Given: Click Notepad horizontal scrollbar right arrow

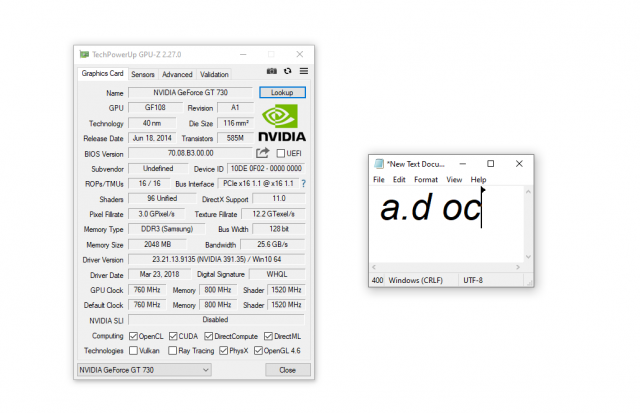Looking at the screenshot, I should coord(518,267).
